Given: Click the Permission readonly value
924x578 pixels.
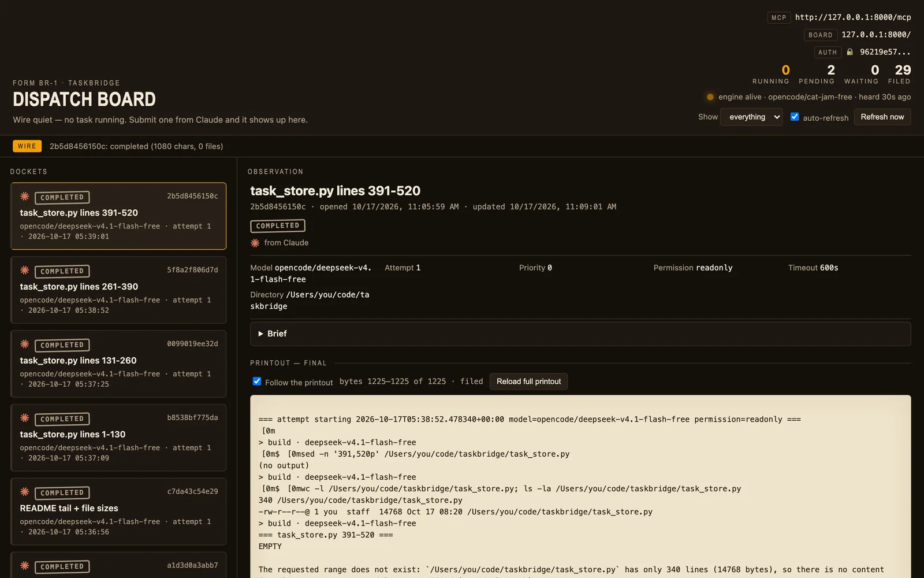Looking at the screenshot, I should pyautogui.click(x=714, y=268).
